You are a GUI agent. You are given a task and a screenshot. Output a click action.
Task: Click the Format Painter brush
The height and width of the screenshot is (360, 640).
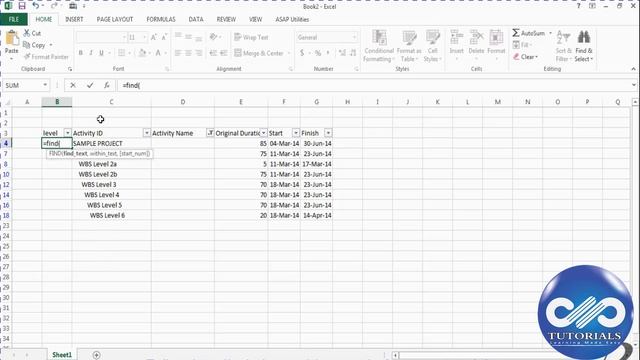[x=27, y=57]
